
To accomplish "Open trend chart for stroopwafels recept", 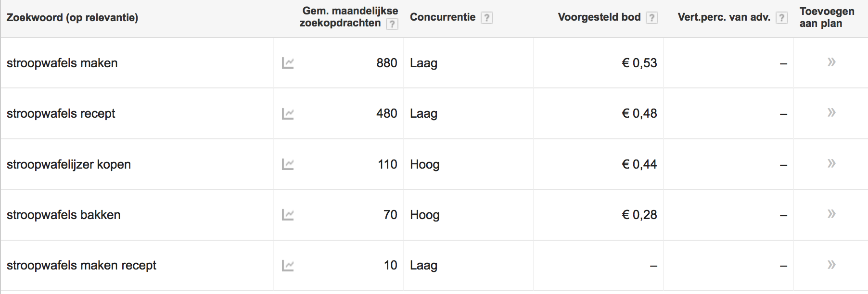I will coord(288,114).
